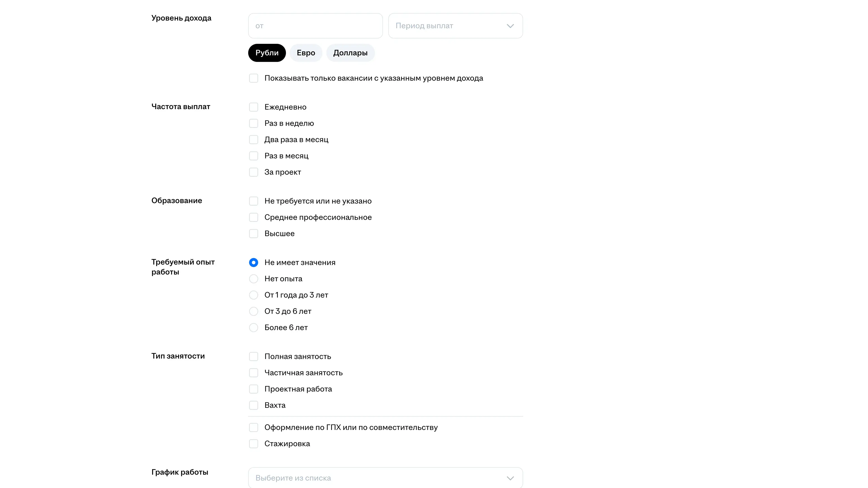
Task: Choose 'От 1 года до 3 лет' experience
Action: tap(253, 295)
